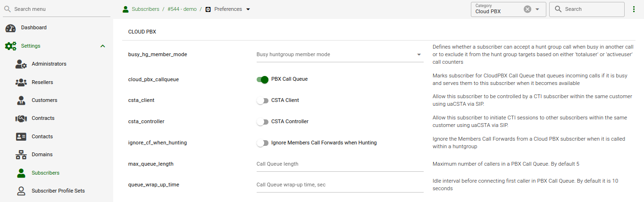Click the ignore_cf_when_hunting preference name
644x202 pixels.
click(x=158, y=143)
